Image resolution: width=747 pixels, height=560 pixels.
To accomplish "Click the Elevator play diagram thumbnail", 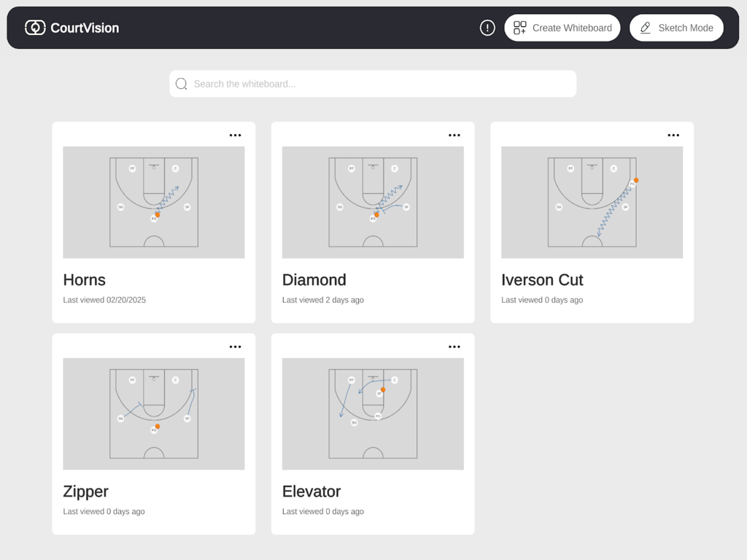I will [373, 413].
